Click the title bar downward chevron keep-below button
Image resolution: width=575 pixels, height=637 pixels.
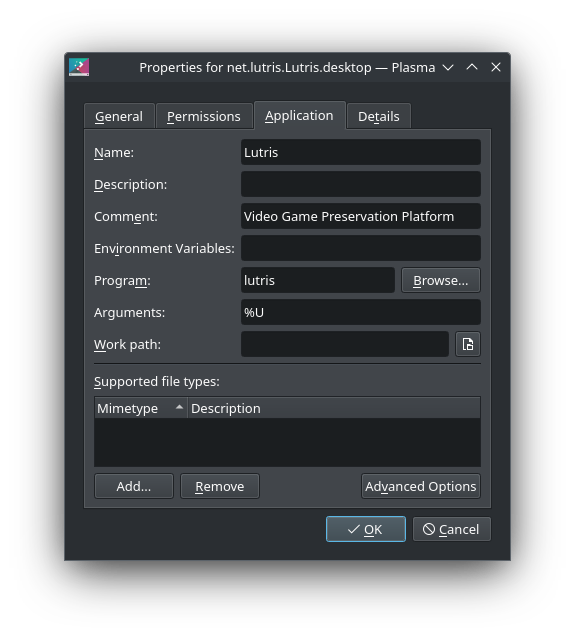click(448, 67)
